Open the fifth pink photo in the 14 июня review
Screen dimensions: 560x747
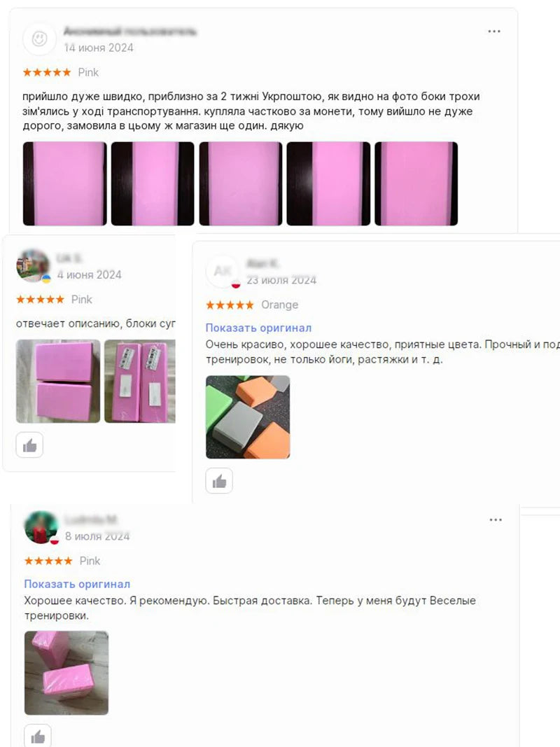[x=416, y=183]
